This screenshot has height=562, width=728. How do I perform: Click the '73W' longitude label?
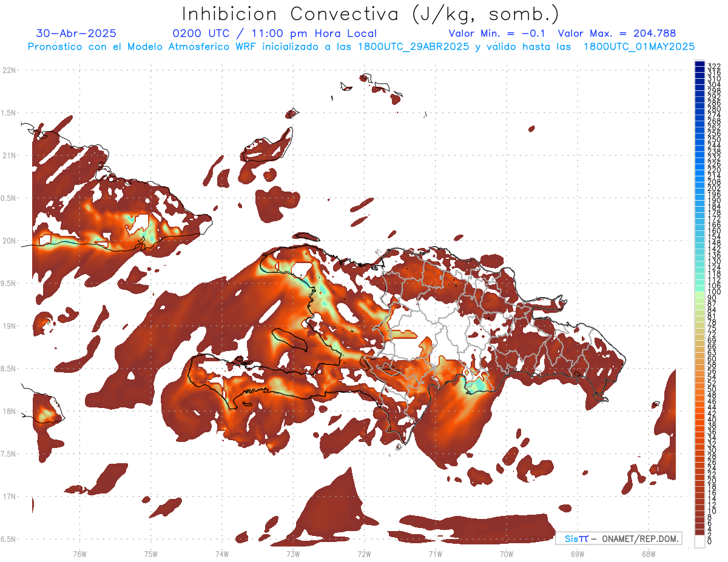[x=292, y=554]
